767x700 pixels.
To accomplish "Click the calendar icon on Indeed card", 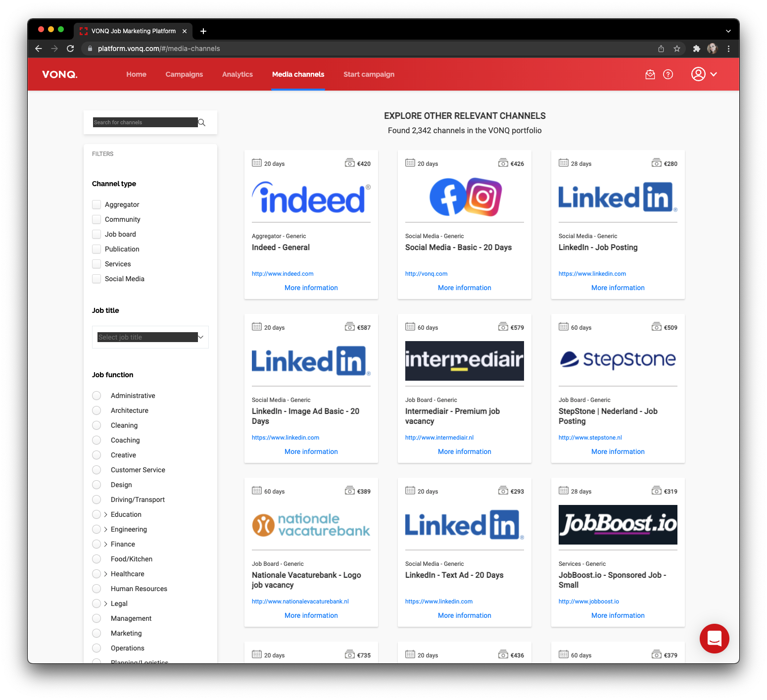I will tap(257, 163).
